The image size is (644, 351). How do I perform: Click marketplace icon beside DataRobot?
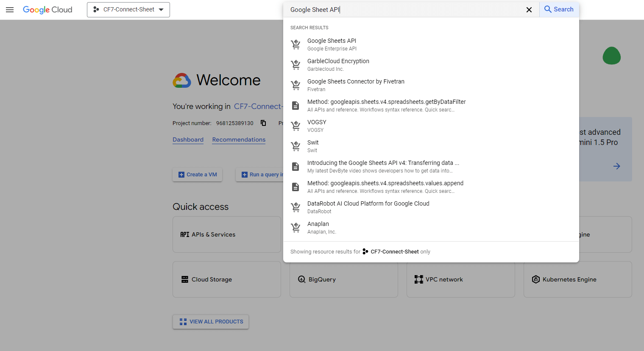coord(296,207)
